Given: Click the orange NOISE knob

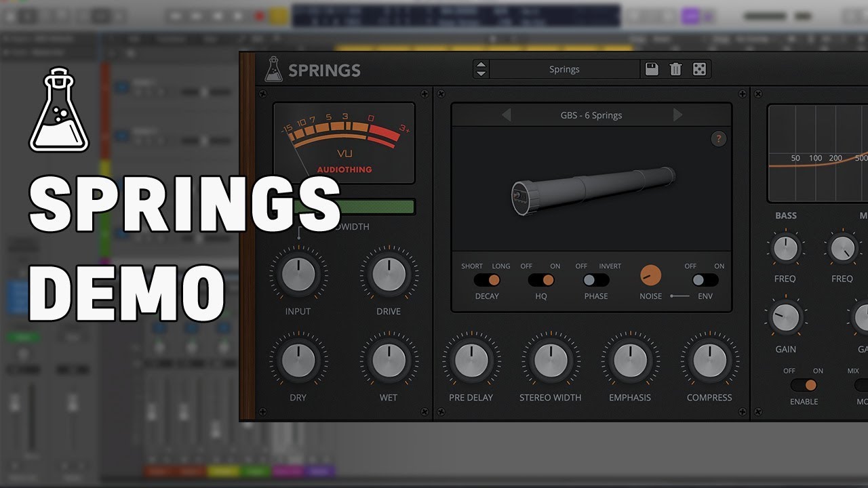Looking at the screenshot, I should coord(650,275).
